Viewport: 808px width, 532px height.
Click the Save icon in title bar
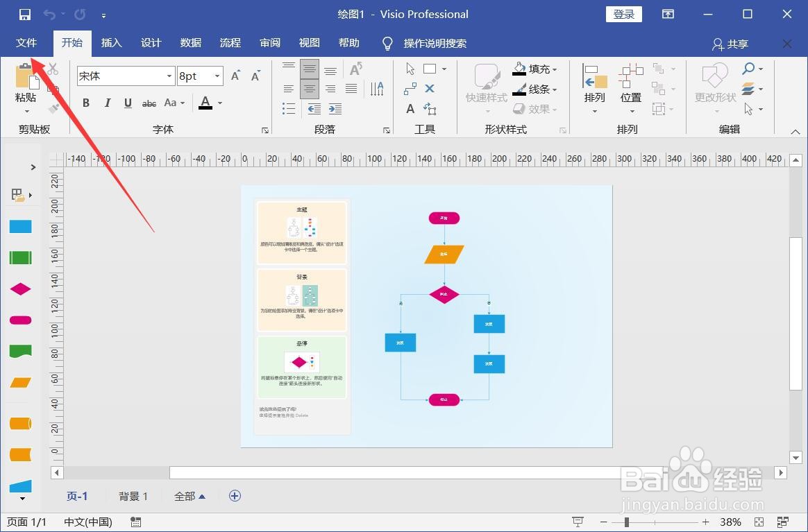click(24, 15)
